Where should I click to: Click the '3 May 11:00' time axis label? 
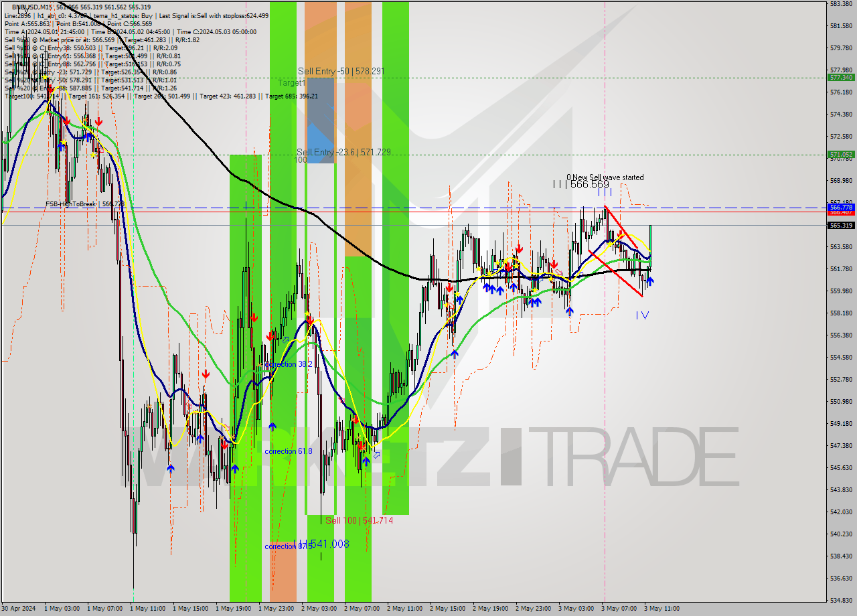[x=662, y=609]
